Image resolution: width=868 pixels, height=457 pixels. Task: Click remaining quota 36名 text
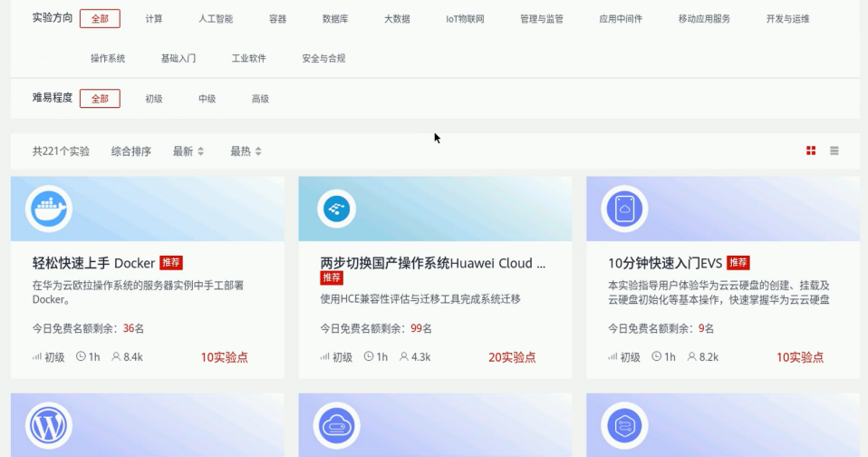133,328
